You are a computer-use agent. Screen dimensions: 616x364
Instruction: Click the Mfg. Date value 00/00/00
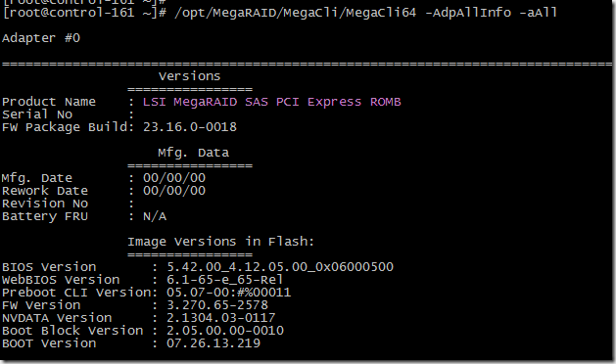(174, 178)
